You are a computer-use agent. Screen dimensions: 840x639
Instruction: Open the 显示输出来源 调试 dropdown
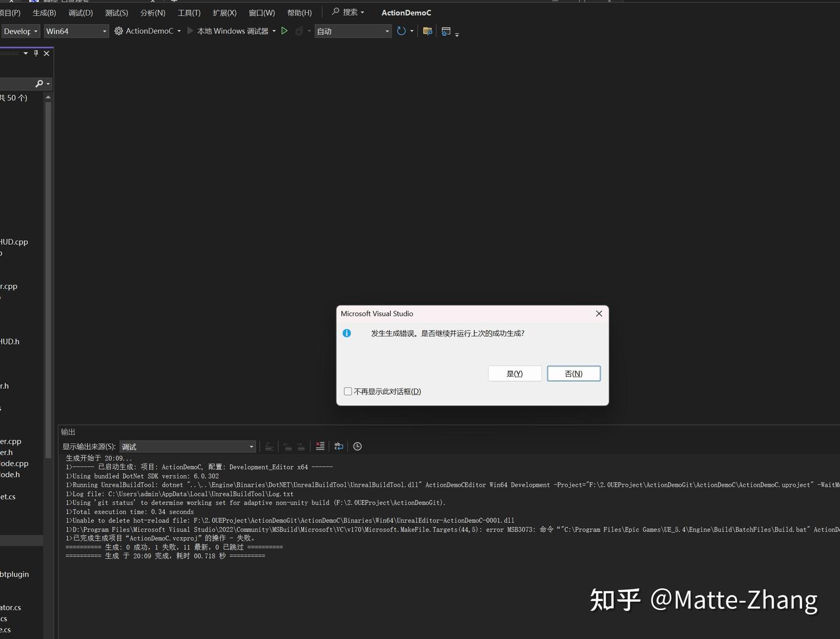pyautogui.click(x=251, y=447)
